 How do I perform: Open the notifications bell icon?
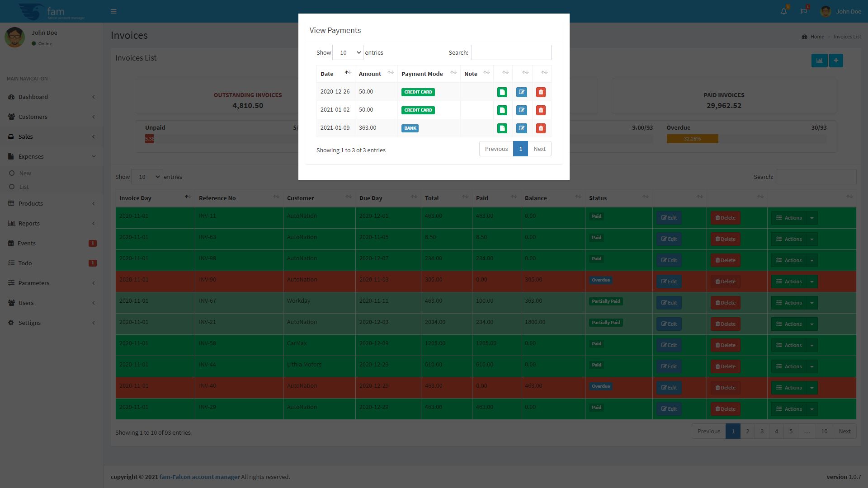point(783,11)
